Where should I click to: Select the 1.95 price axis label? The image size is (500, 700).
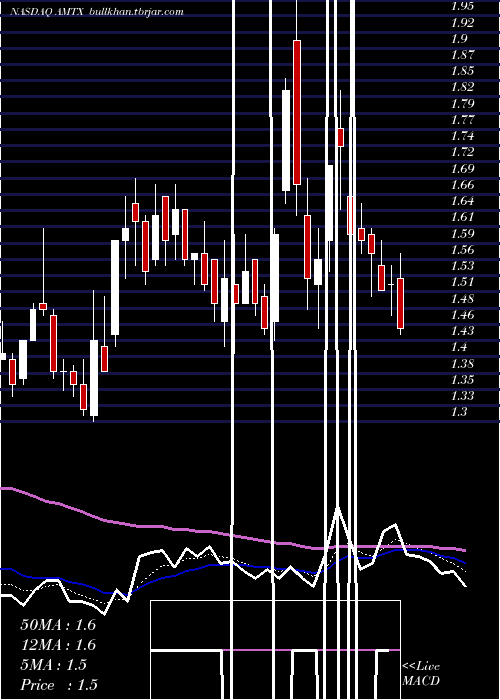(462, 6)
